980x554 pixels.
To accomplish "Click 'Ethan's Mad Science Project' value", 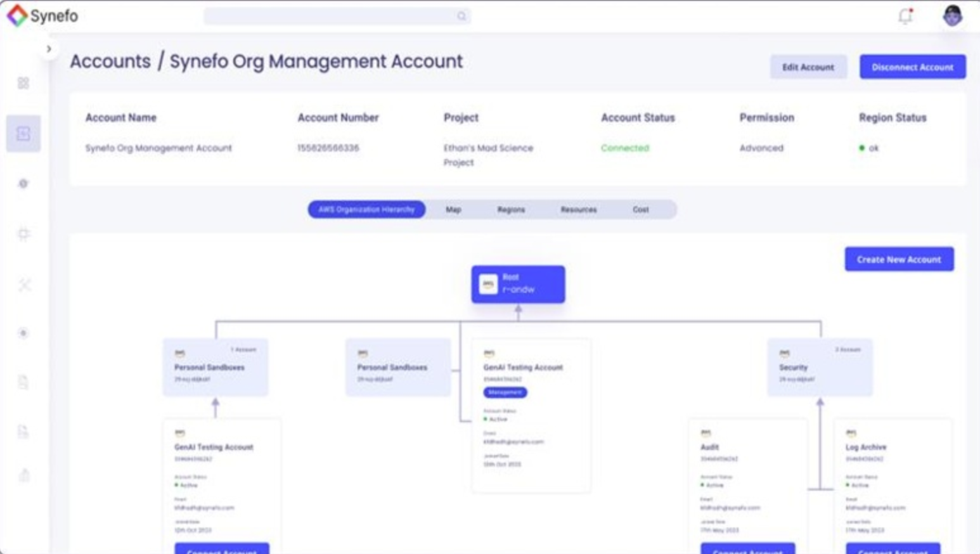I will [x=488, y=155].
